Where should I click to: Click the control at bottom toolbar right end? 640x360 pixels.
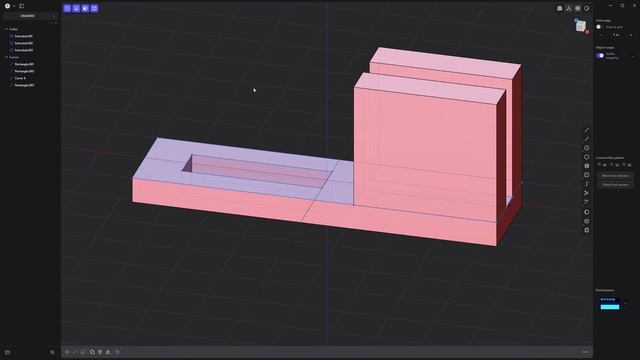click(x=585, y=352)
